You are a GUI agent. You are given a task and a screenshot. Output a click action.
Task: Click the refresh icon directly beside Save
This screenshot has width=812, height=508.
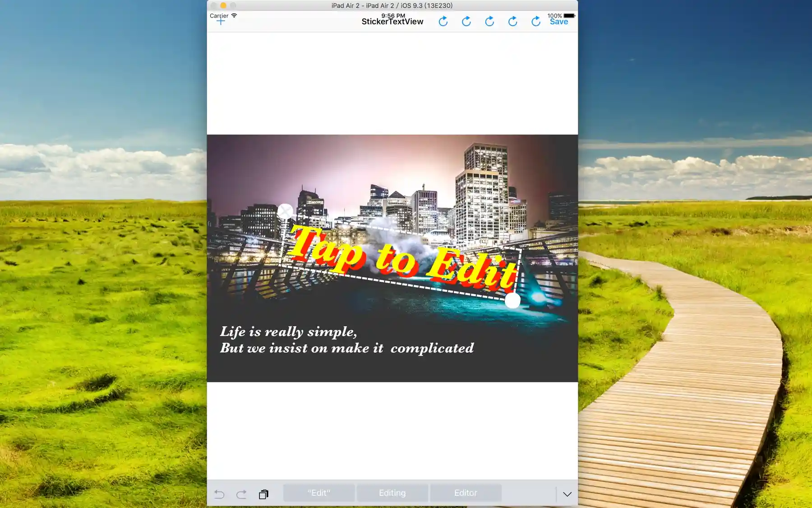click(535, 21)
